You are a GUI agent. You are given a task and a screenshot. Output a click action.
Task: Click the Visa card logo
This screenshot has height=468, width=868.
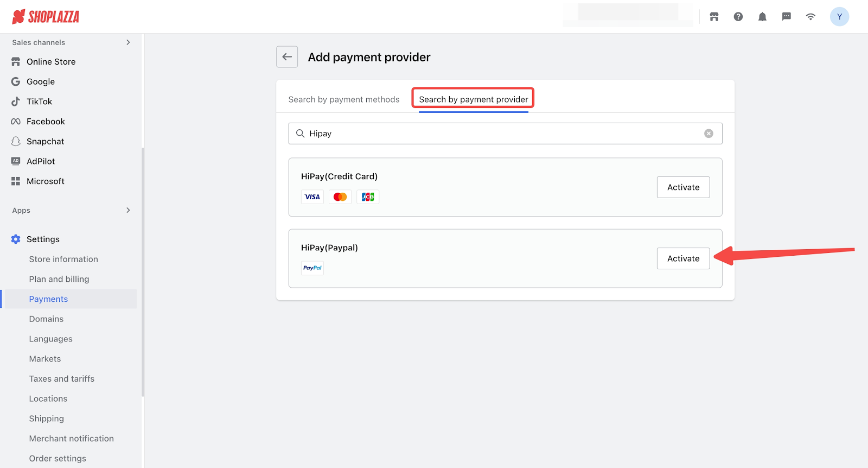[x=312, y=197]
